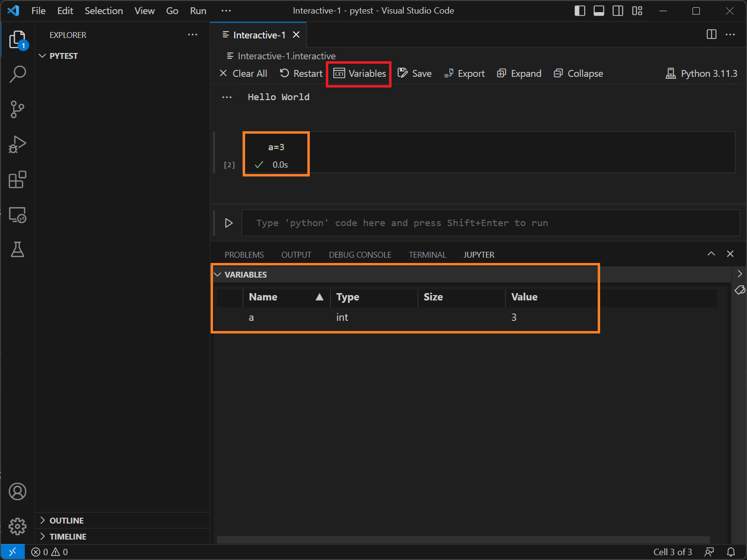Open the Search view in activity bar
This screenshot has height=560, width=747.
(x=18, y=74)
